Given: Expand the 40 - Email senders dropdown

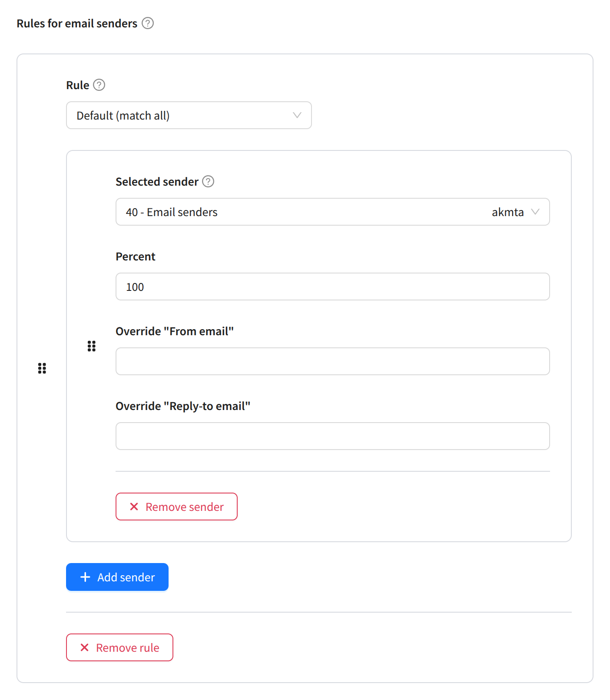Looking at the screenshot, I should coord(304,212).
